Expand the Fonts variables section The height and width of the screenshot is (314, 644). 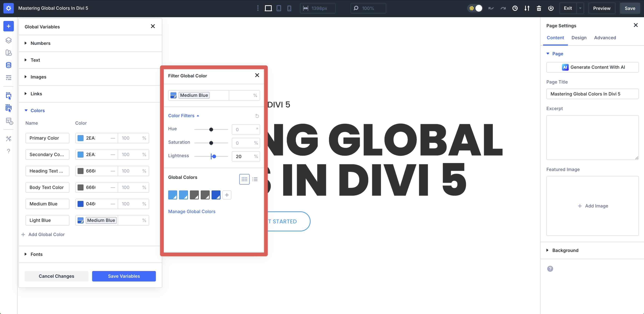pyautogui.click(x=36, y=254)
